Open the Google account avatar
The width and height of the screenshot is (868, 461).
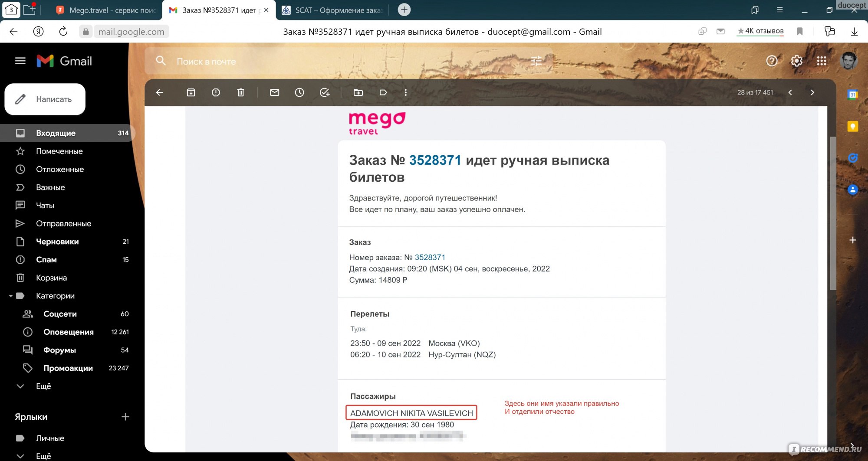(848, 61)
